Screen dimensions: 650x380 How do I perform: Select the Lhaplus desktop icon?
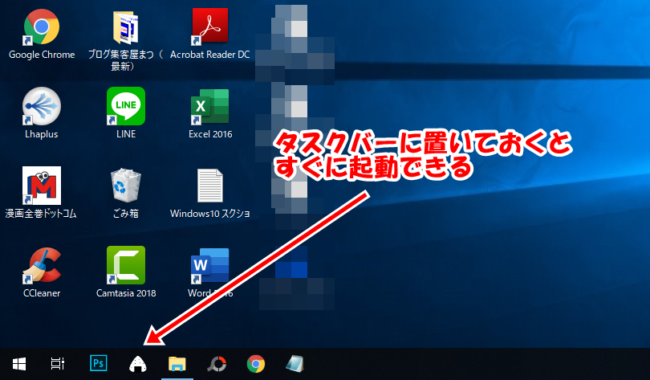[x=41, y=106]
